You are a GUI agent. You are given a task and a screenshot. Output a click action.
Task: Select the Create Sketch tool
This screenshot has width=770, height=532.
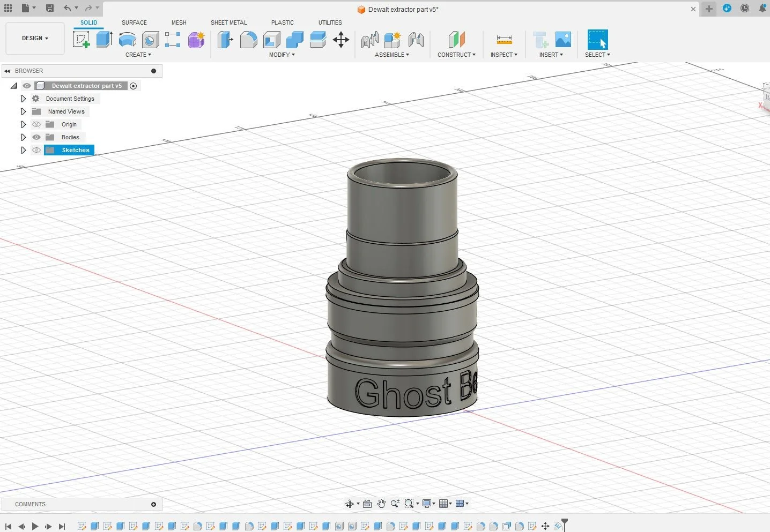tap(82, 40)
